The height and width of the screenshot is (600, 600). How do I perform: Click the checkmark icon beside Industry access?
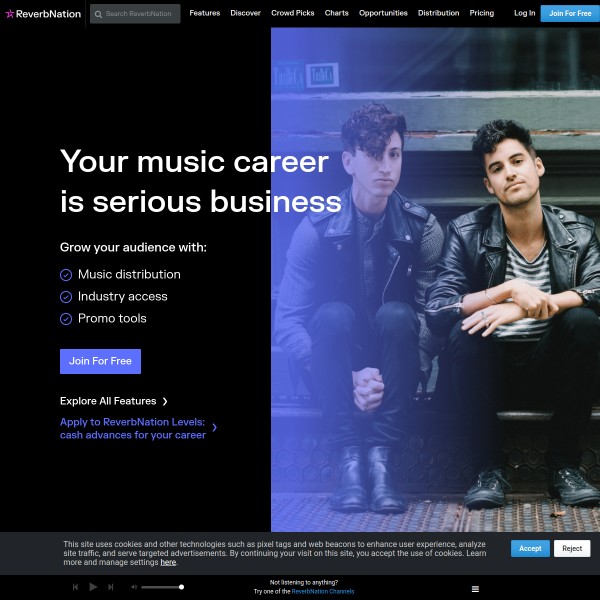tap(66, 297)
